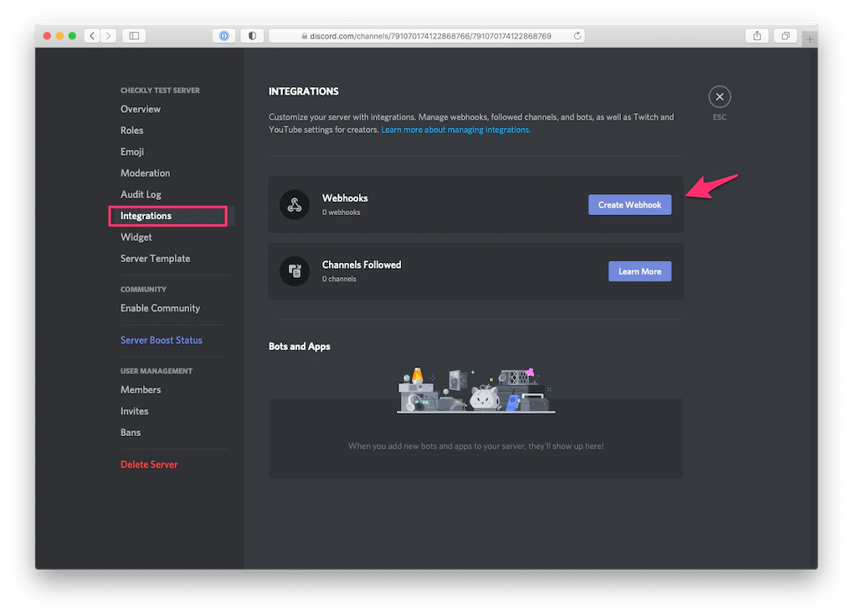Click the Create Webhook button

(629, 204)
